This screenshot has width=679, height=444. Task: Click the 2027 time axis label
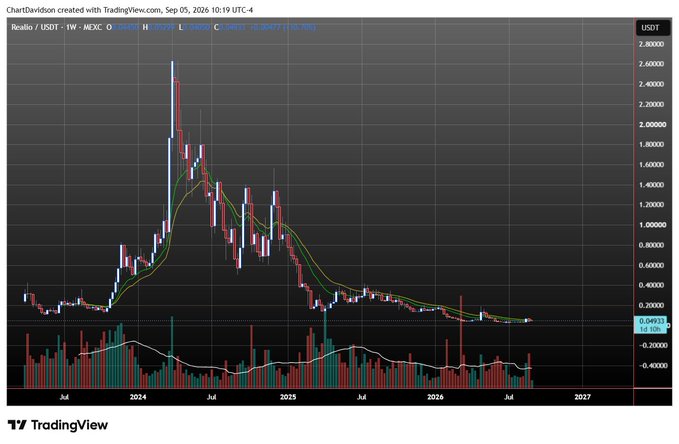click(x=582, y=397)
